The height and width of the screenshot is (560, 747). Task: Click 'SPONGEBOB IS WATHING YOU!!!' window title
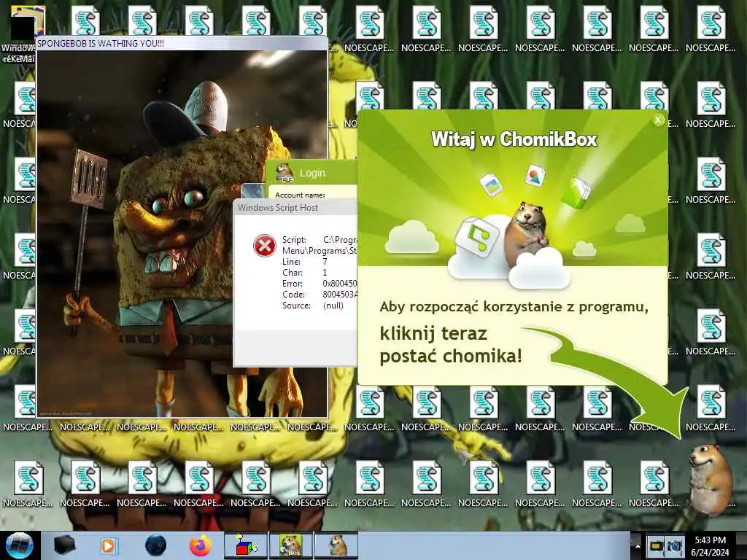pyautogui.click(x=101, y=43)
